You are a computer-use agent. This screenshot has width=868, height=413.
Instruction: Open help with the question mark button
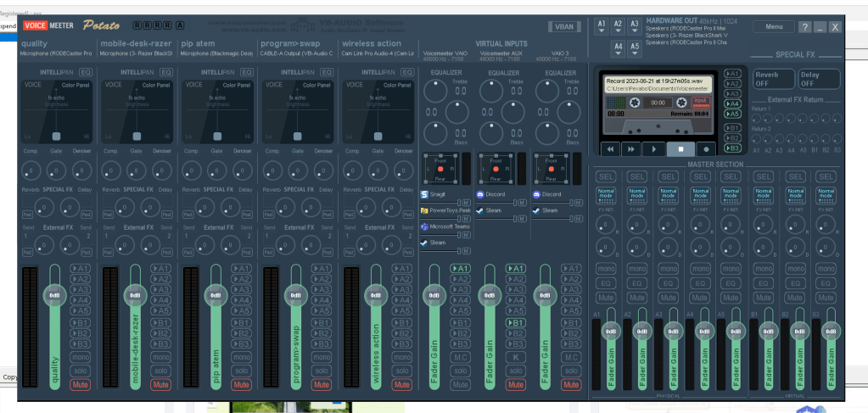[x=805, y=26]
